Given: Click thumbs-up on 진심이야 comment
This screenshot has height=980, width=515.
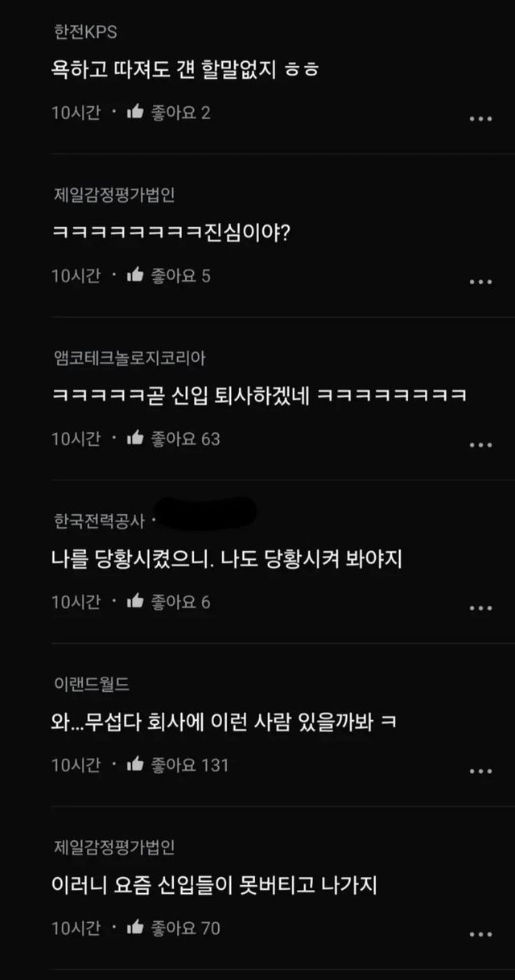Looking at the screenshot, I should [135, 276].
